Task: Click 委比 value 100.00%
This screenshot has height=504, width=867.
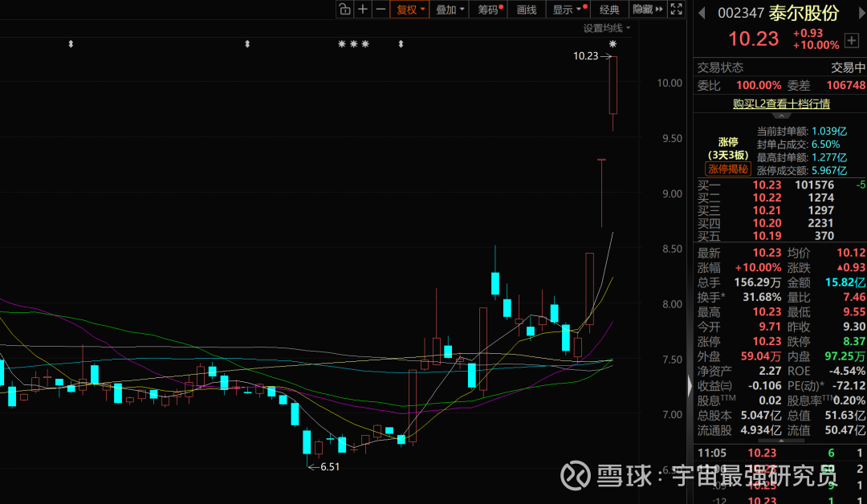Action: (x=759, y=86)
